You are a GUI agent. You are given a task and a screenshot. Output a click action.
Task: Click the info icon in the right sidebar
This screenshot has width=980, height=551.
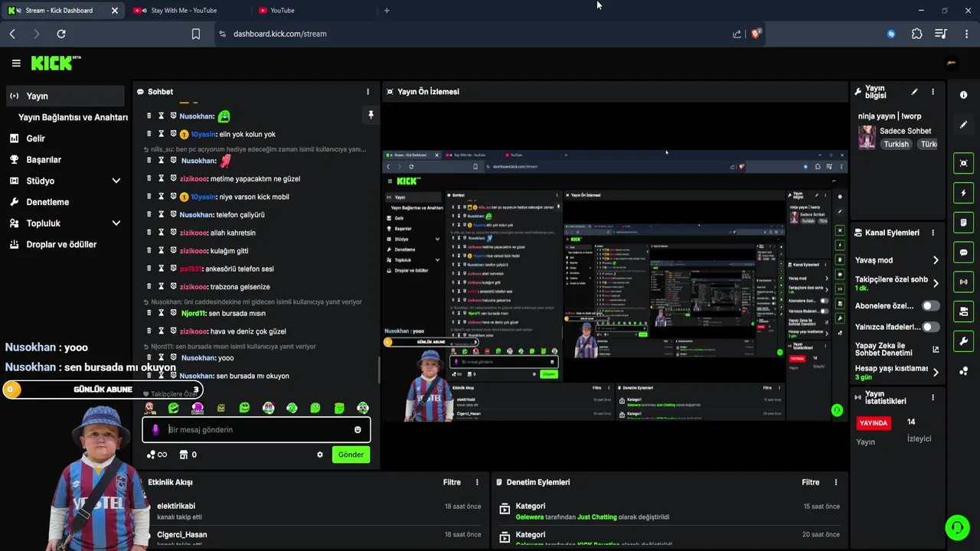pos(963,95)
